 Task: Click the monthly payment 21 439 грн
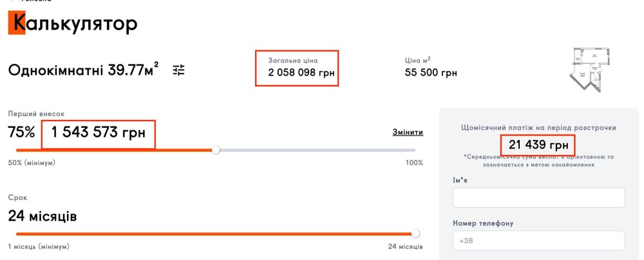click(538, 145)
